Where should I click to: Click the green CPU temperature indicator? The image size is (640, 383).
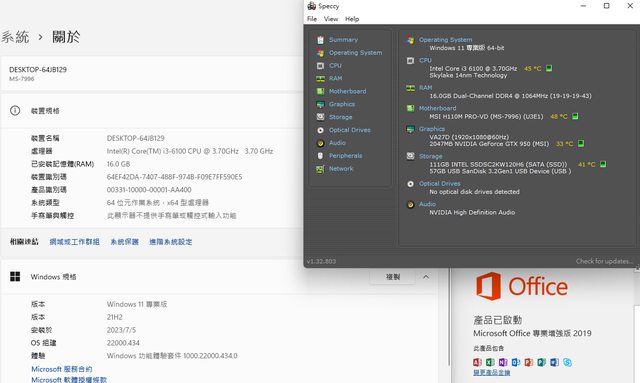[x=549, y=68]
